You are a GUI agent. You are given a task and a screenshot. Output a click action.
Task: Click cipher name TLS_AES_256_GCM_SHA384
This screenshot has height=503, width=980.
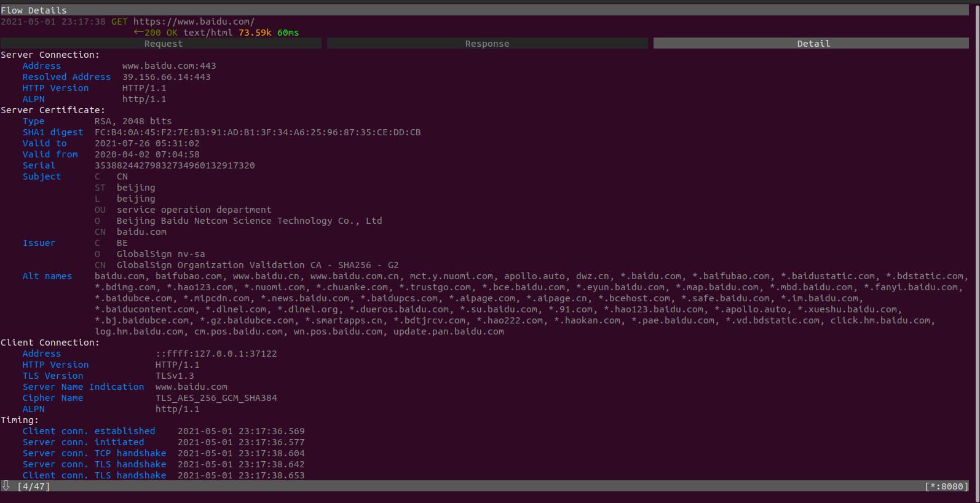216,398
